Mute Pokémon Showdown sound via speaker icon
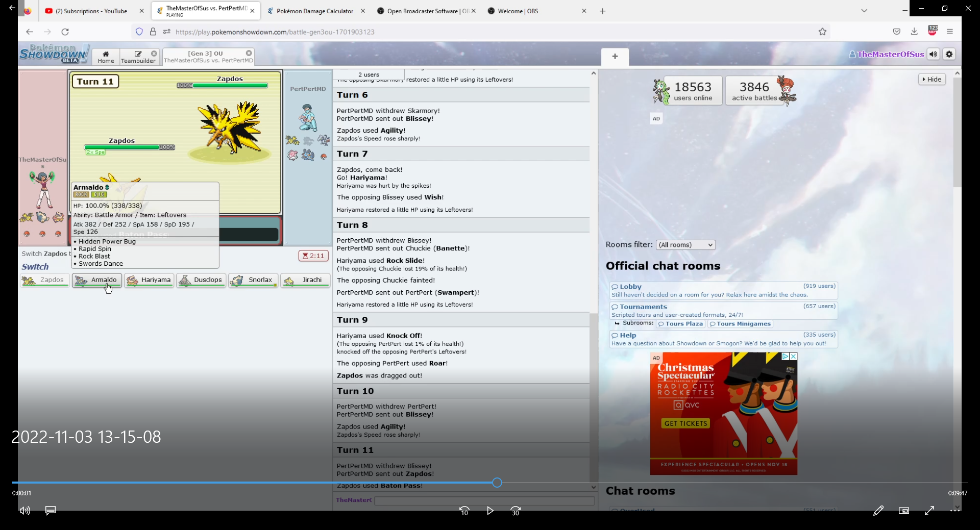Image resolution: width=980 pixels, height=530 pixels. 933,54
